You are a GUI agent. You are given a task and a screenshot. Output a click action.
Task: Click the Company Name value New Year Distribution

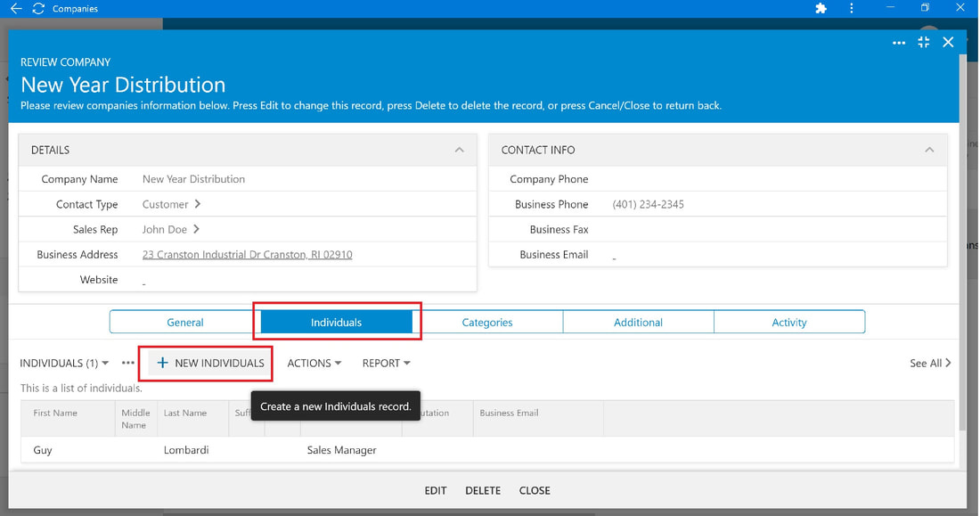pos(193,179)
